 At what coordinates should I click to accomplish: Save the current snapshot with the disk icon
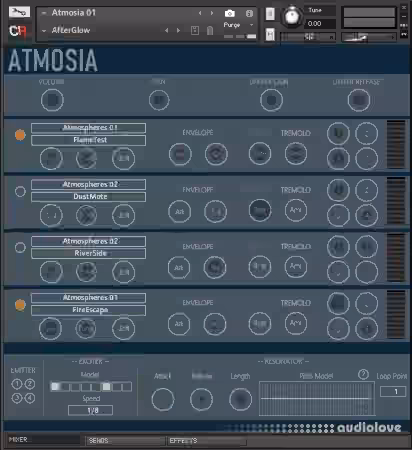195,31
